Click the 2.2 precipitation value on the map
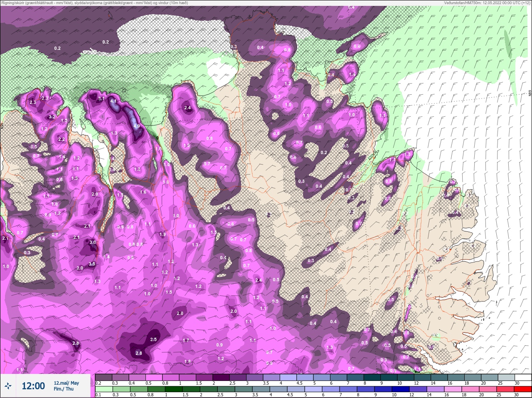Image resolution: width=532 pixels, height=398 pixels. [x=62, y=139]
